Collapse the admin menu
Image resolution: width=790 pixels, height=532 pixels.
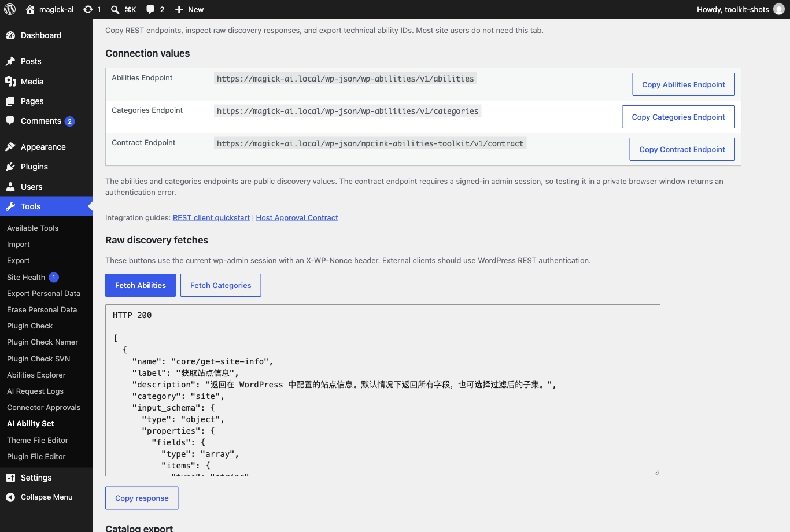point(46,497)
